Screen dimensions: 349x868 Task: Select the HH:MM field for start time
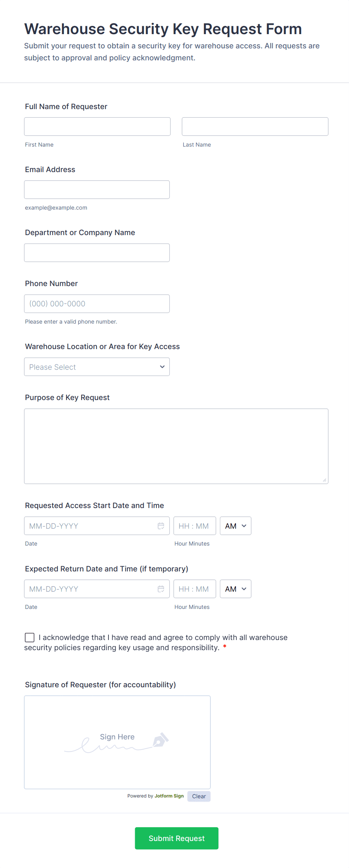pyautogui.click(x=195, y=526)
